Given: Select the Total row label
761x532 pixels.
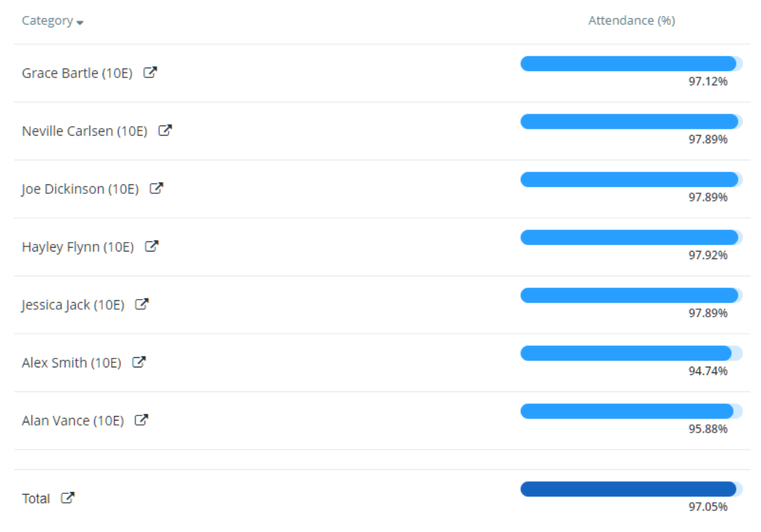Looking at the screenshot, I should click(x=36, y=498).
